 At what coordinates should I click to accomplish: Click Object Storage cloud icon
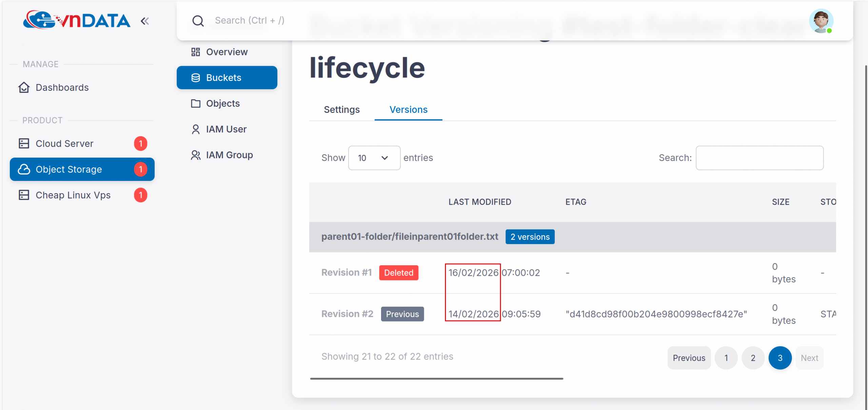24,169
